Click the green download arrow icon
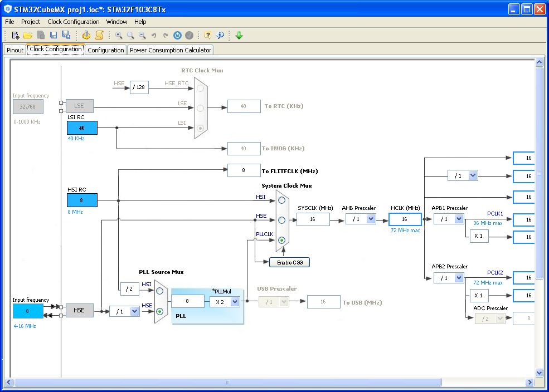Image resolution: width=549 pixels, height=392 pixels. (239, 35)
